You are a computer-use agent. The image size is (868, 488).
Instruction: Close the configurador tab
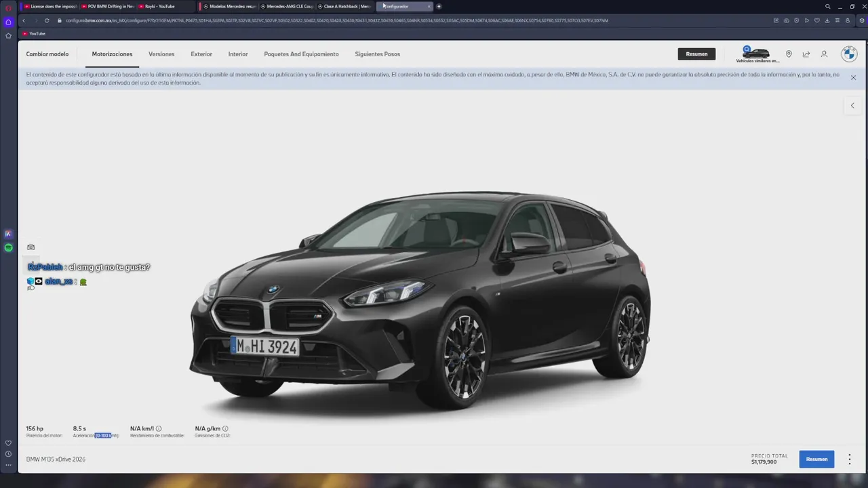click(x=429, y=7)
